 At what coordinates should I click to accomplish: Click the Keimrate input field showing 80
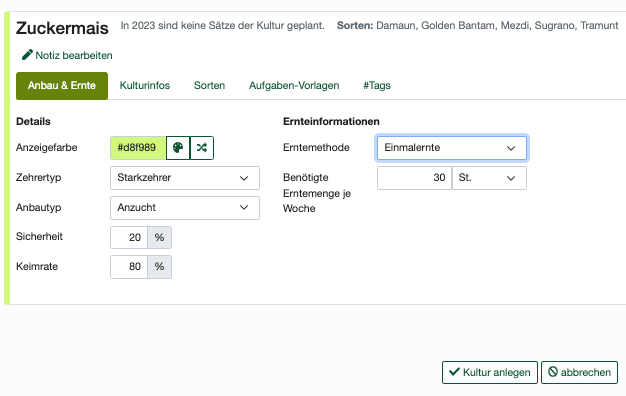coord(129,267)
